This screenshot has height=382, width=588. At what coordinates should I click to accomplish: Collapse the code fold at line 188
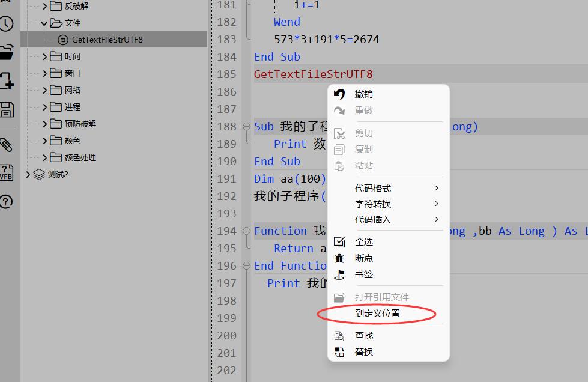point(246,127)
